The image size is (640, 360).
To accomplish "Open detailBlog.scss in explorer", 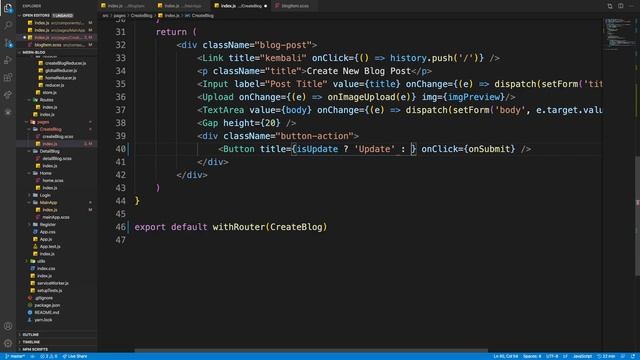I will tap(57, 158).
